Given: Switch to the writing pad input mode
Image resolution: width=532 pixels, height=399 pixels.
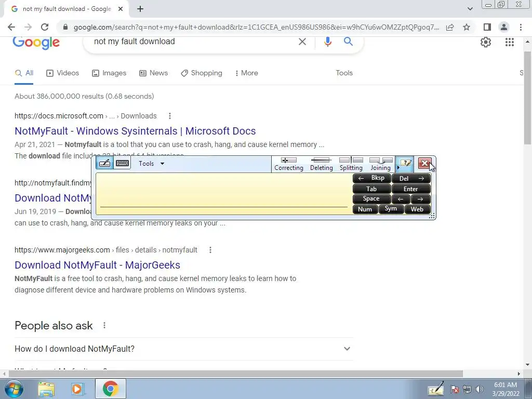Looking at the screenshot, I should (x=104, y=164).
